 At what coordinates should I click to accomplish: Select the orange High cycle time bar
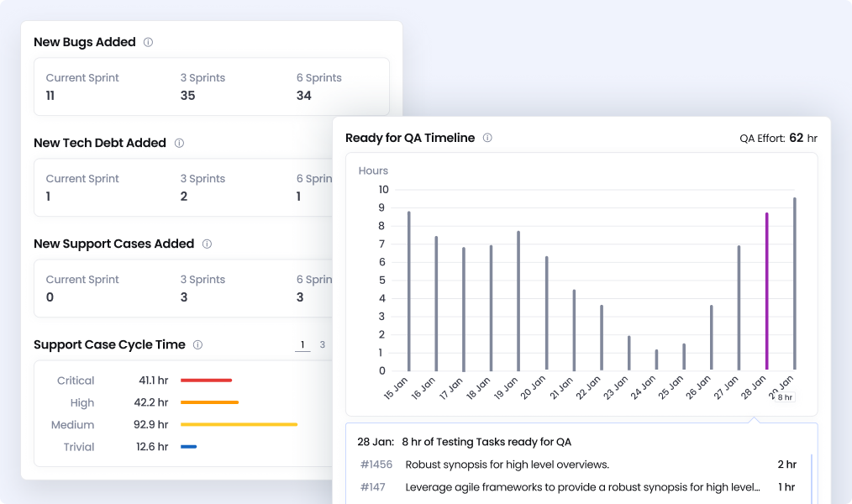209,402
